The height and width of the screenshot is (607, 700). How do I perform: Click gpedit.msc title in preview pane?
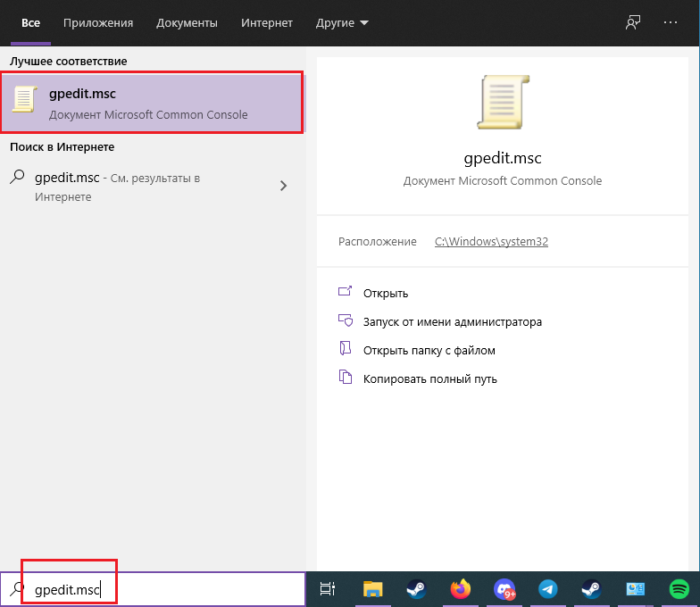coord(503,158)
